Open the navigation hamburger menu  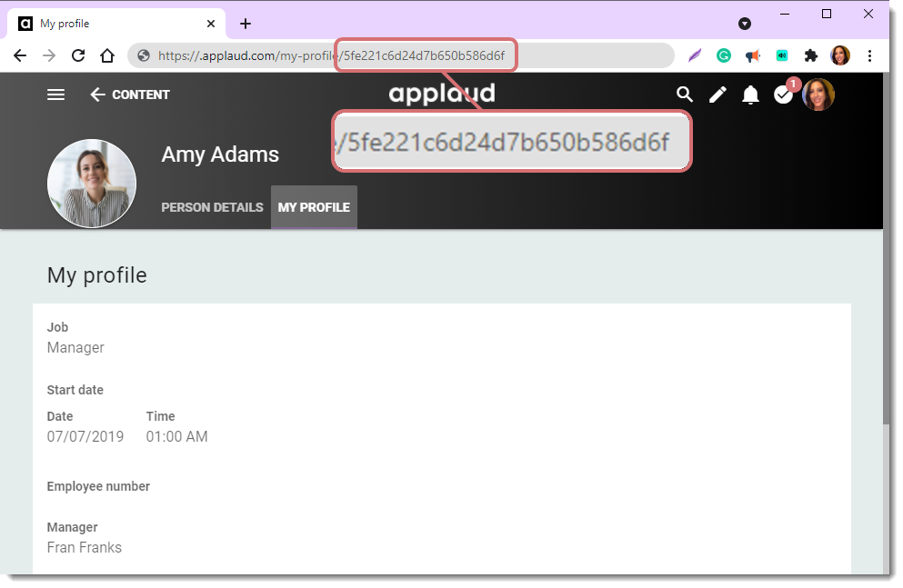[x=55, y=95]
